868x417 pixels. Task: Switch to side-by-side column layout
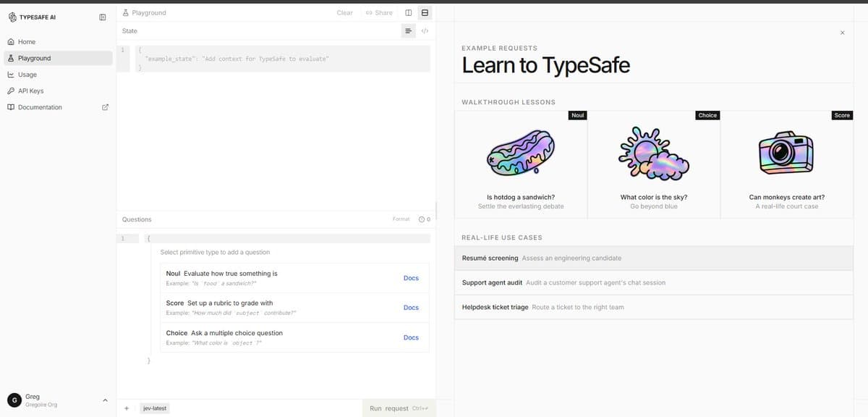click(x=409, y=13)
